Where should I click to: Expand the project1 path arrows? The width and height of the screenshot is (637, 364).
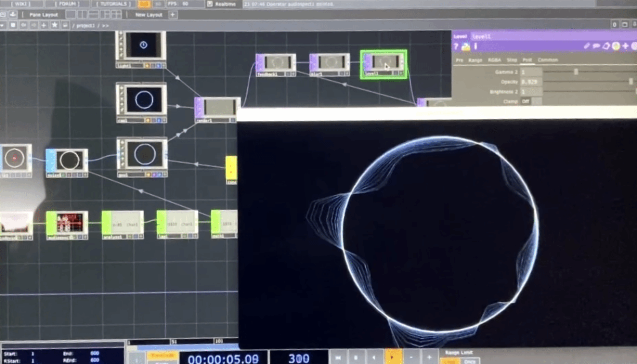(x=105, y=26)
